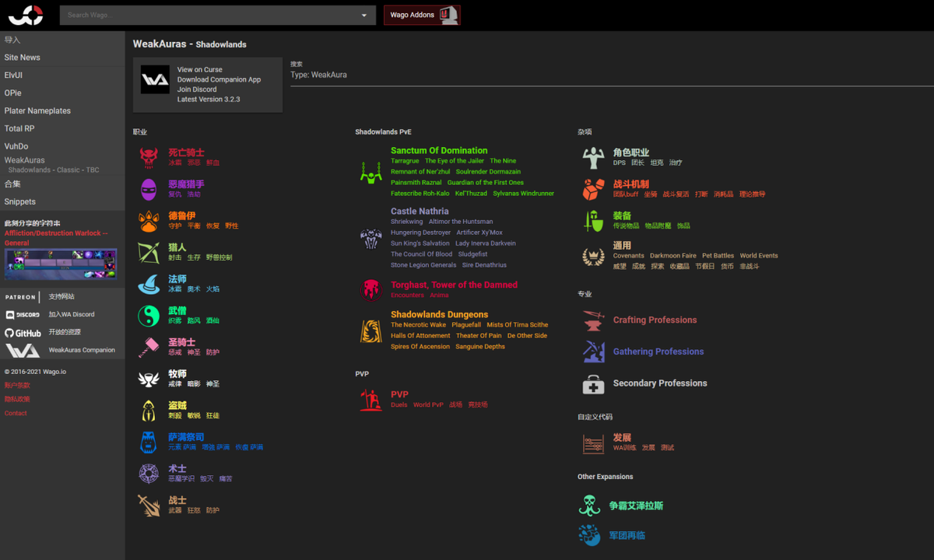934x560 pixels.
Task: Open Plater Nameplates in the sidebar
Action: (37, 111)
